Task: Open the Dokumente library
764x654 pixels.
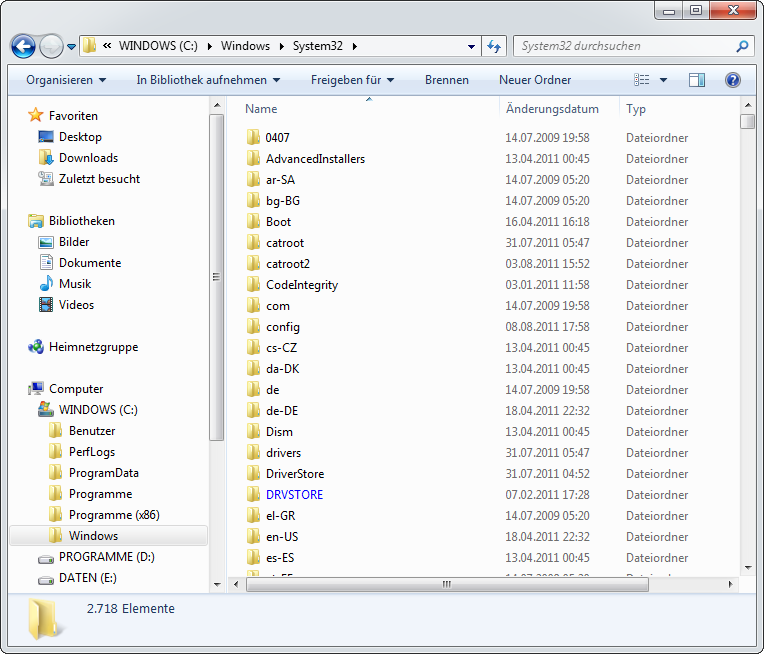Action: click(90, 262)
